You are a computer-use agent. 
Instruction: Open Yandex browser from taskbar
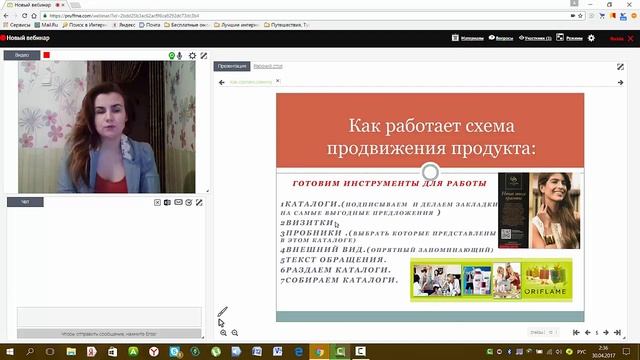154,351
